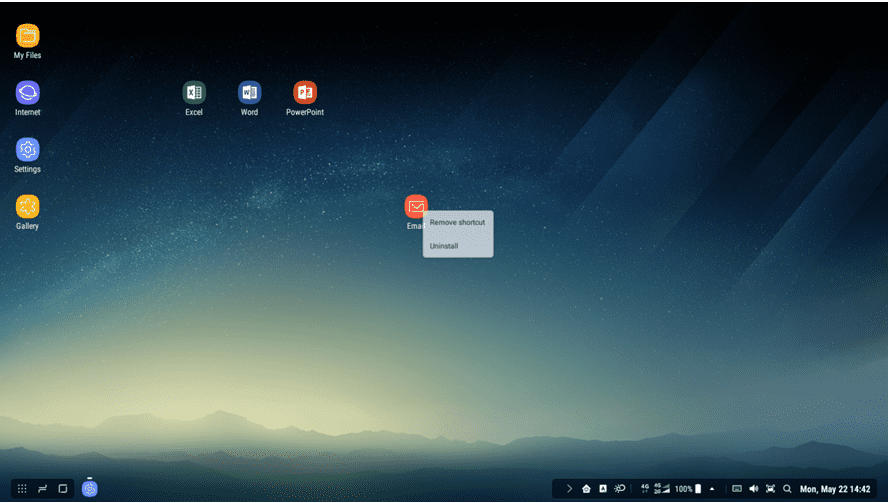
Task: Open the volume speaker control
Action: [x=753, y=489]
